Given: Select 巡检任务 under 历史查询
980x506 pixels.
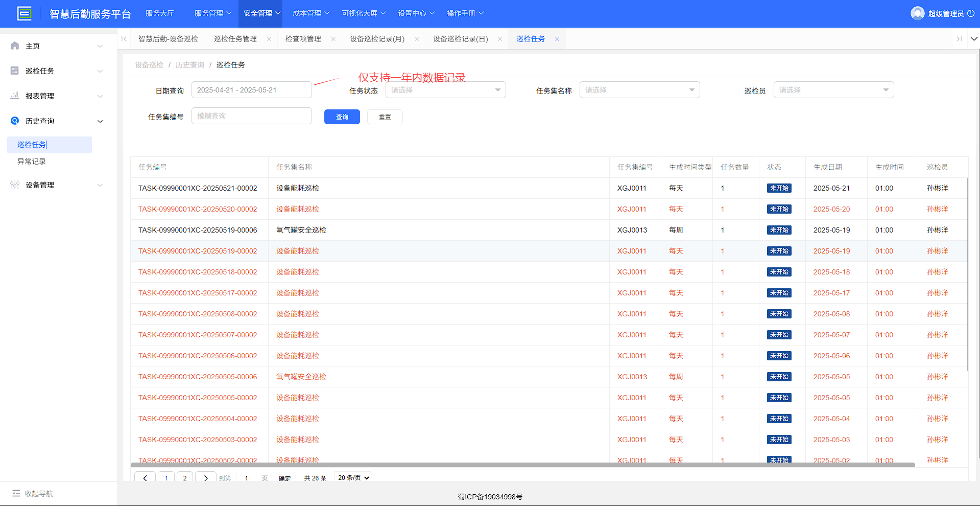Looking at the screenshot, I should coord(50,145).
